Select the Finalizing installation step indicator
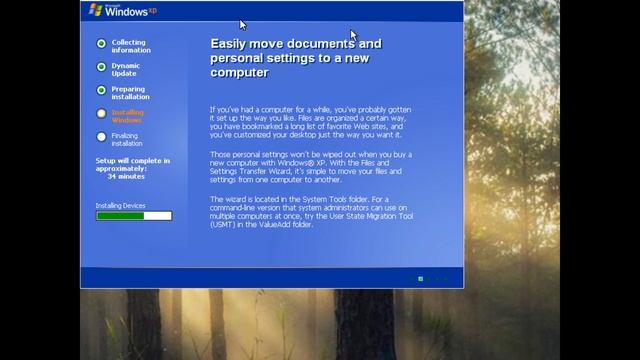 [101, 137]
